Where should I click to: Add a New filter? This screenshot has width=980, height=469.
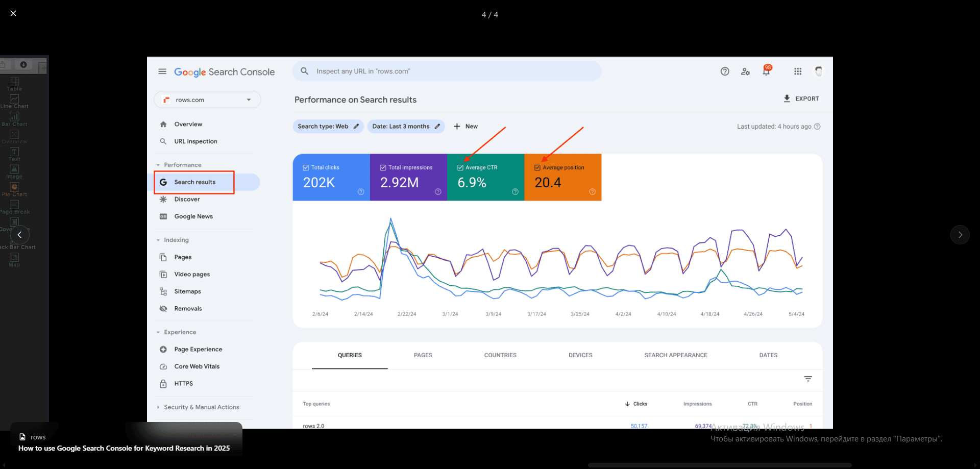point(465,127)
